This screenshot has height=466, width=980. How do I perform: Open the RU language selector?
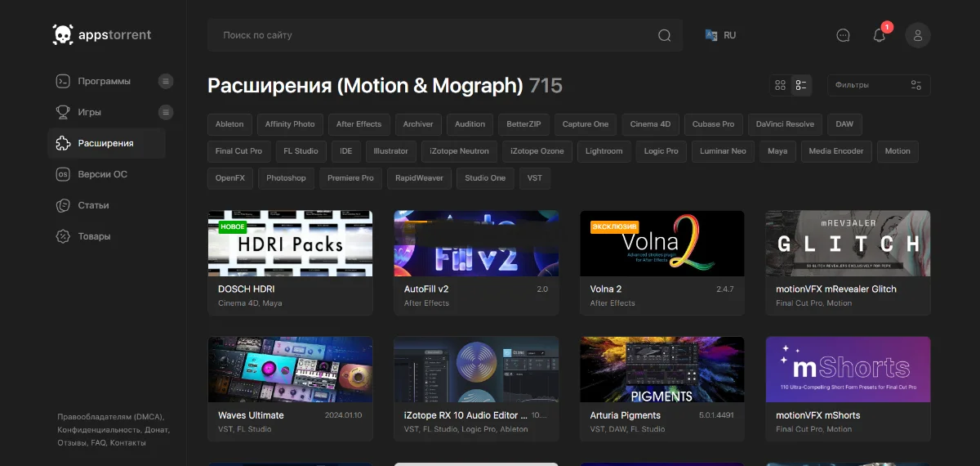click(x=720, y=35)
